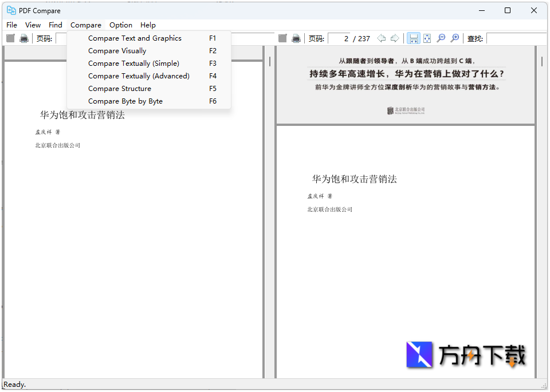Click the right pane print icon

coord(296,38)
